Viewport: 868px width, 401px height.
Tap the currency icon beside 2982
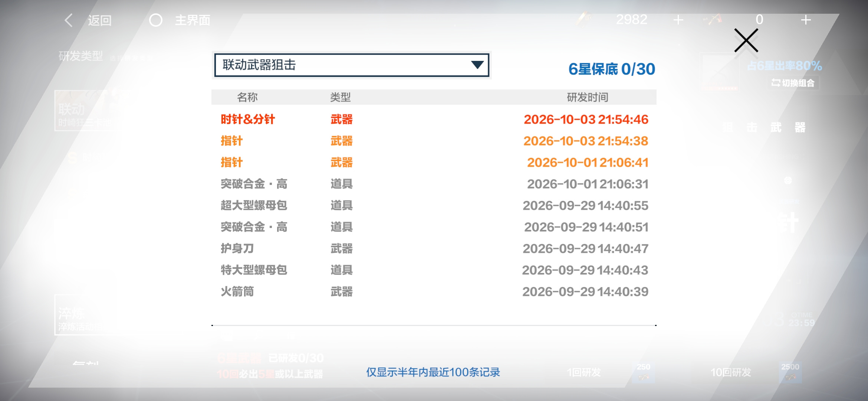pyautogui.click(x=584, y=19)
